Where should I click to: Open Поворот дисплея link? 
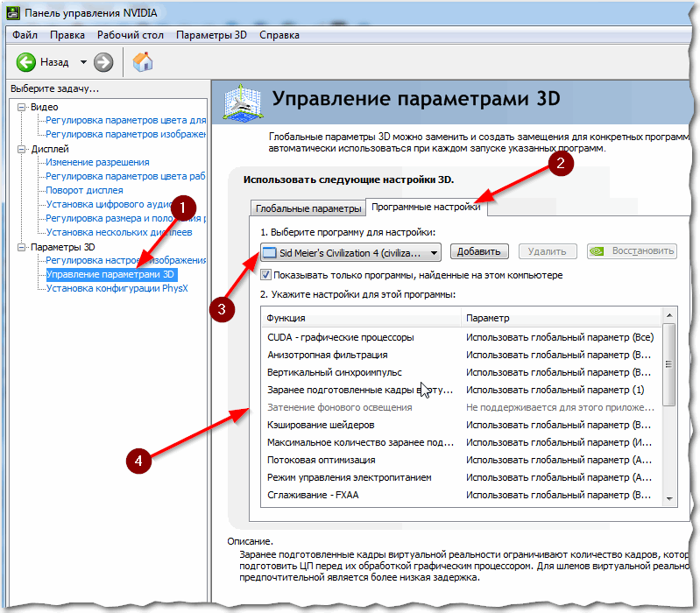click(x=84, y=190)
